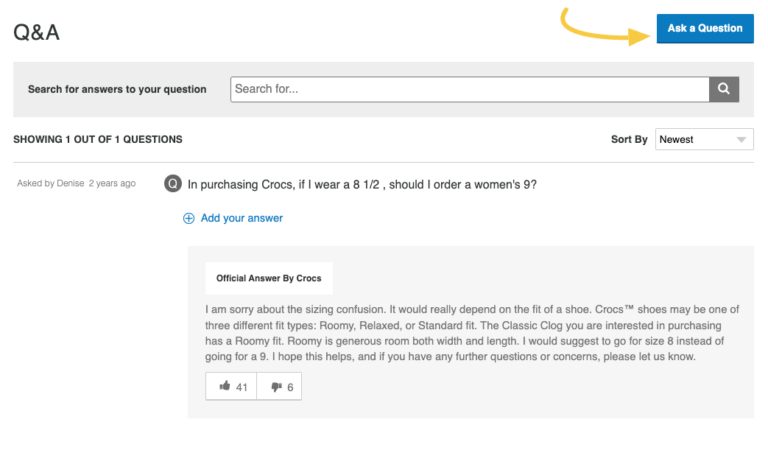
Task: Click the Crocs answer paragraph text
Action: coord(465,333)
